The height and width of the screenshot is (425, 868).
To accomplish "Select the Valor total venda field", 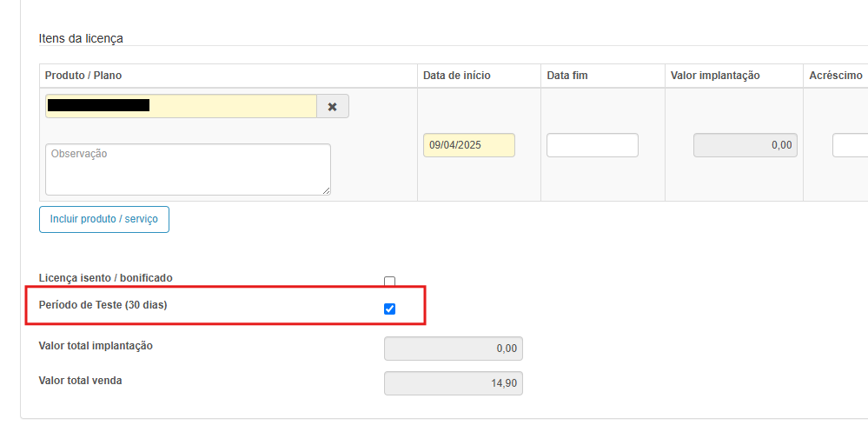I will (453, 383).
